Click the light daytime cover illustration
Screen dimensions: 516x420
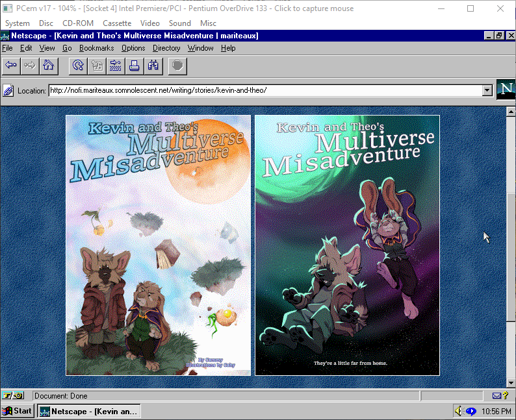click(x=158, y=245)
